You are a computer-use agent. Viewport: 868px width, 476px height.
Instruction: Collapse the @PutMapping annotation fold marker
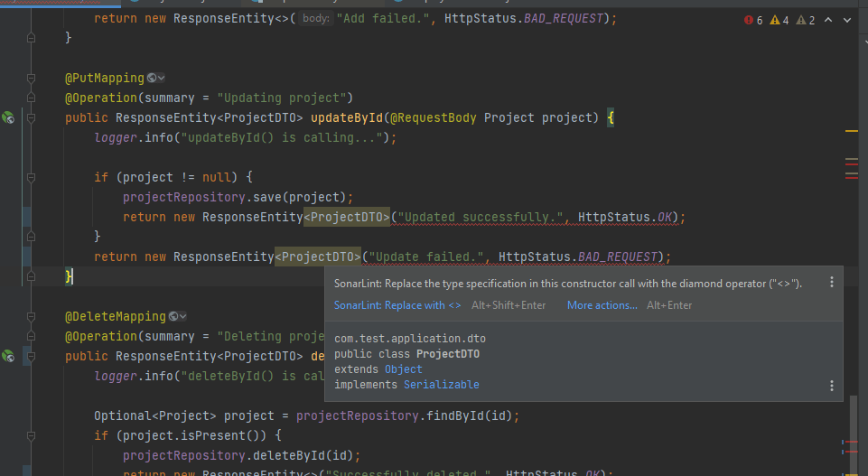coord(31,79)
